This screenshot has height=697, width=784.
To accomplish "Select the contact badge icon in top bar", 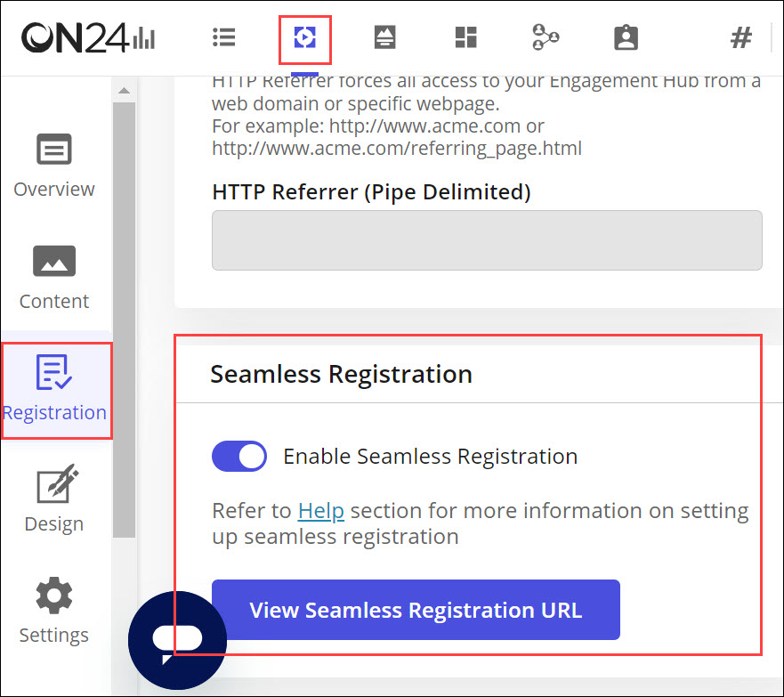I will click(x=625, y=37).
